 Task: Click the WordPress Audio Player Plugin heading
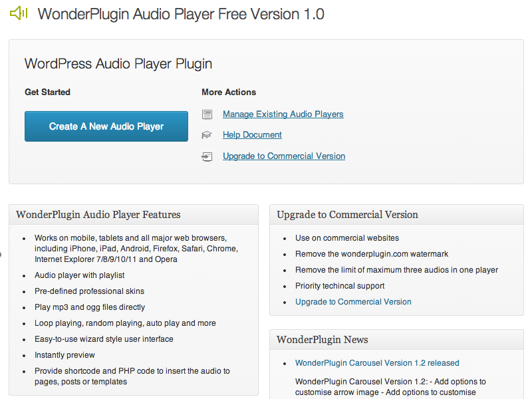pos(118,64)
